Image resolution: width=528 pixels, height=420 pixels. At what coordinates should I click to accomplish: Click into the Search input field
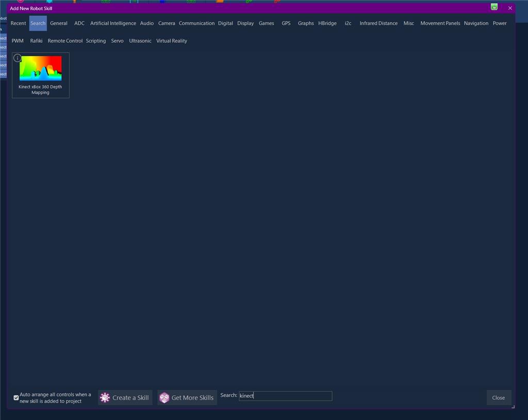coord(285,396)
